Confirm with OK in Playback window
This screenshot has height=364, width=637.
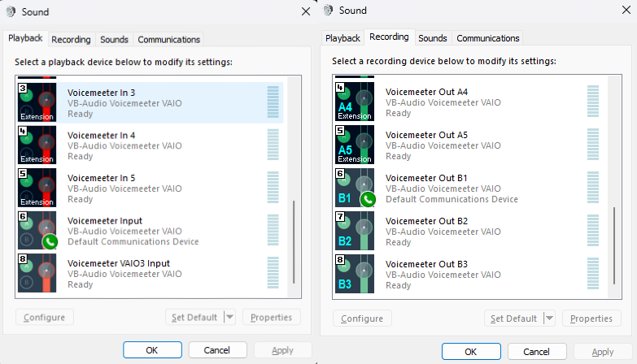[x=152, y=350]
